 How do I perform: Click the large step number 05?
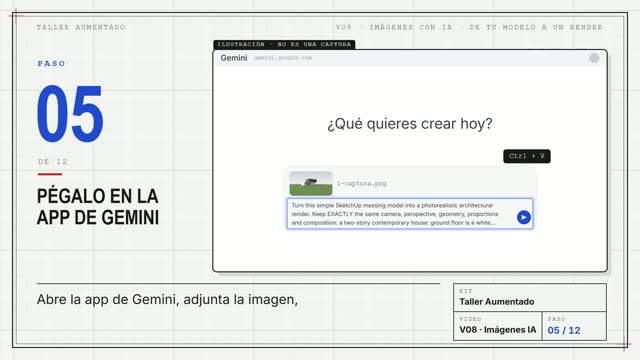click(70, 113)
